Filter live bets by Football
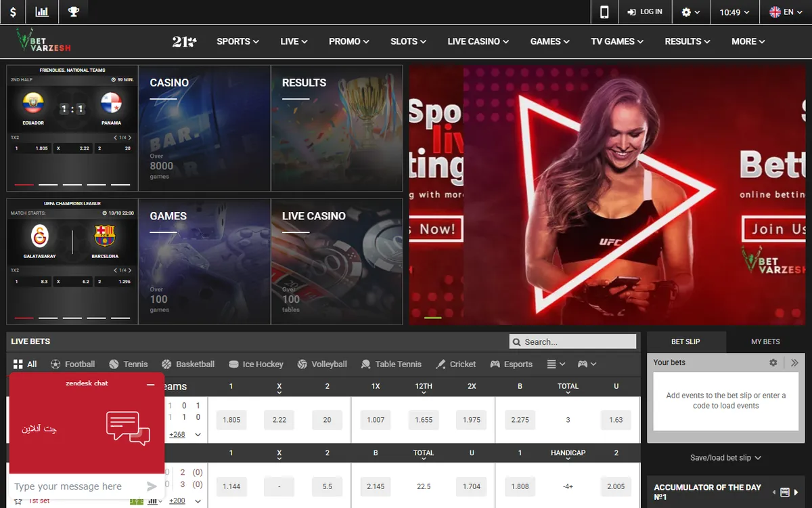This screenshot has width=812, height=508. [x=72, y=364]
